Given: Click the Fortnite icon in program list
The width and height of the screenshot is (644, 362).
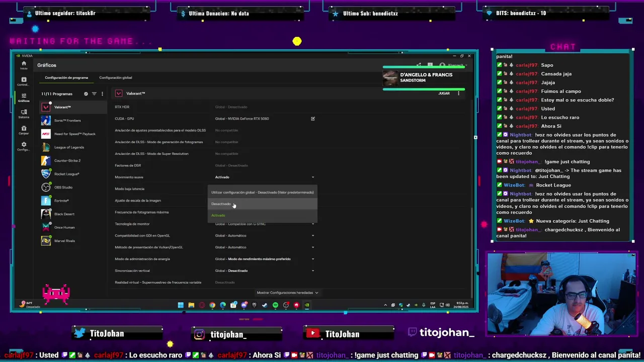Looking at the screenshot, I should tap(46, 201).
